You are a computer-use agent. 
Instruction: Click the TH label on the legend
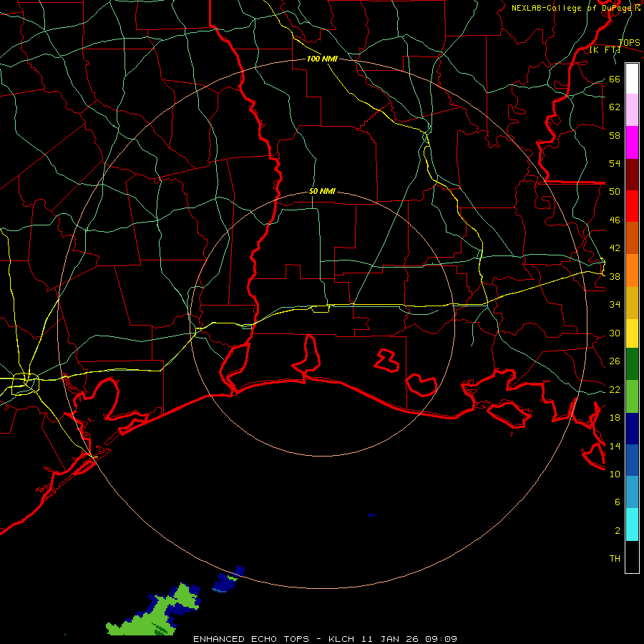pyautogui.click(x=615, y=559)
